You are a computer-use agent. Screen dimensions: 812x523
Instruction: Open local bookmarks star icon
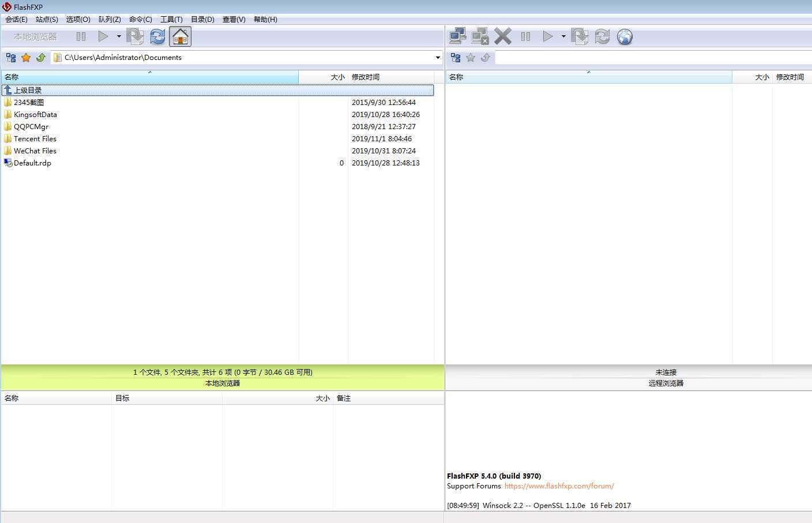tap(26, 58)
